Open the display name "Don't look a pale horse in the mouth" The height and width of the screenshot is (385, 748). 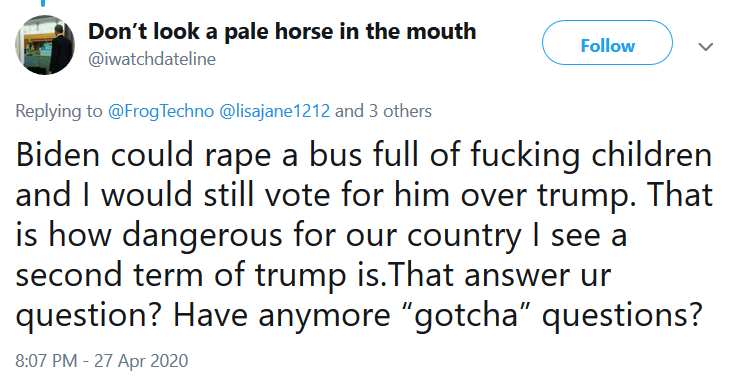point(282,31)
